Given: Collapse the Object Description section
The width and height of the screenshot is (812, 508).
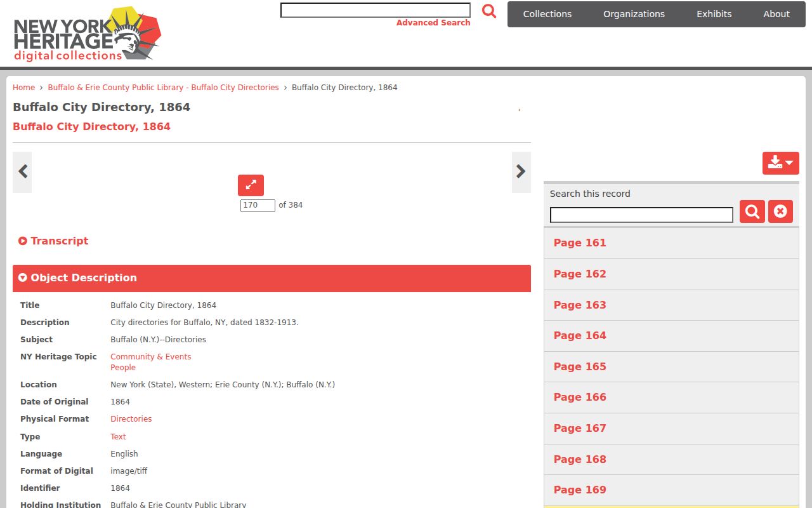Looking at the screenshot, I should 272,278.
